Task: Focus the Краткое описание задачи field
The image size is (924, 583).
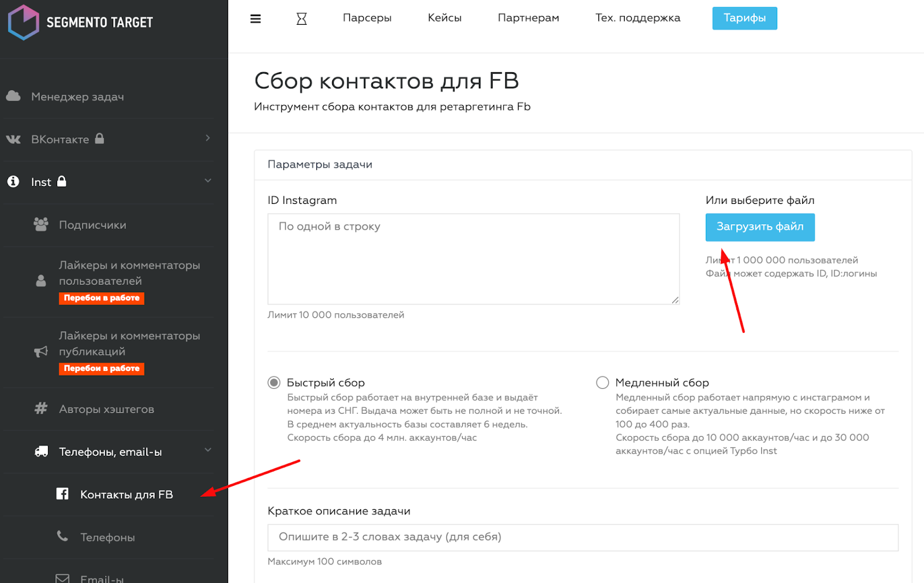Action: tap(583, 537)
